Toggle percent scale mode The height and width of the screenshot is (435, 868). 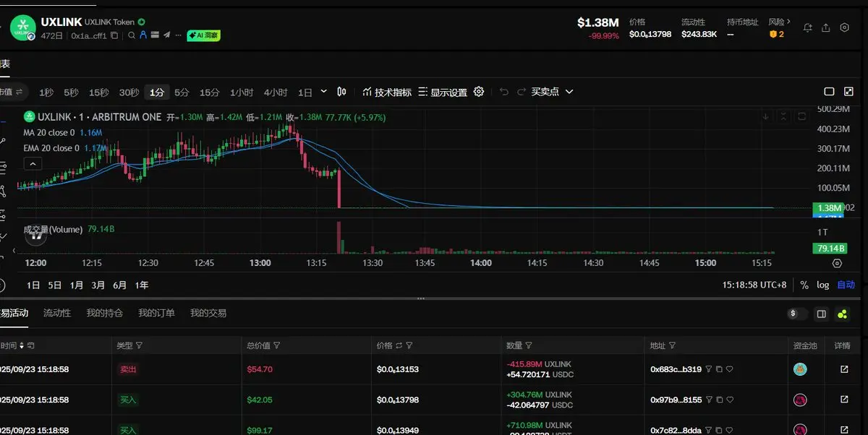804,285
